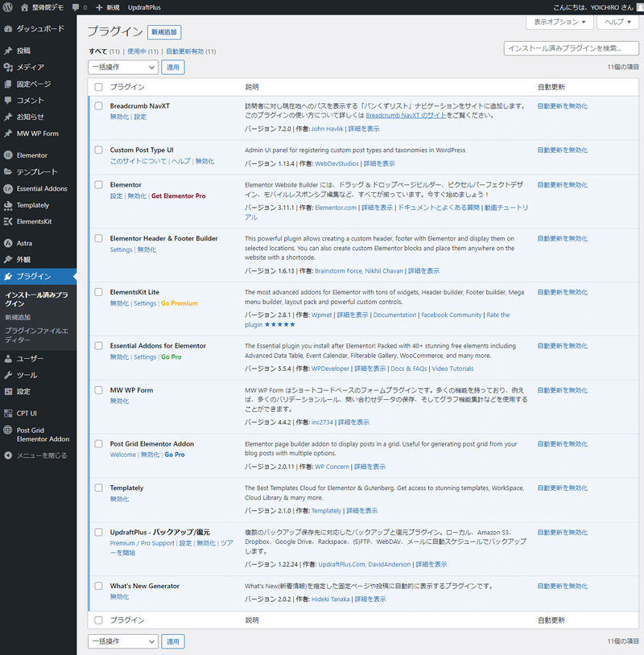Viewport: 644px width, 655px height.
Task: Click the home icon beside the site name
Action: [x=25, y=7]
